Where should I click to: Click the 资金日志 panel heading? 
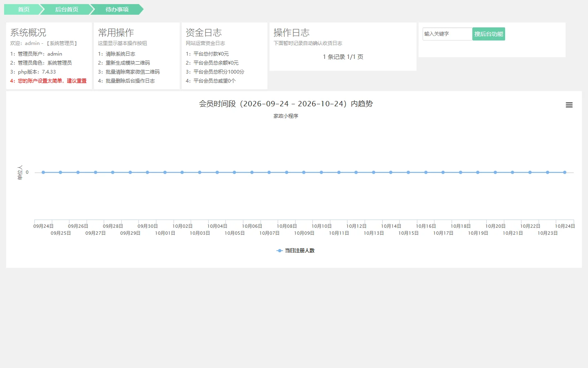point(204,33)
